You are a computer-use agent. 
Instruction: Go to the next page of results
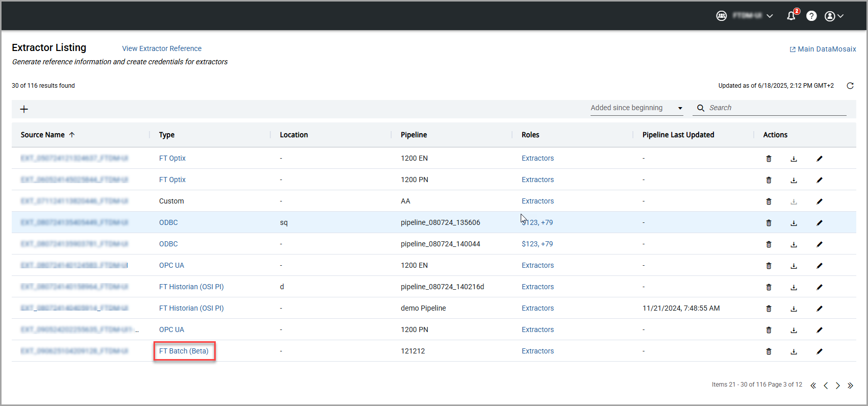pyautogui.click(x=837, y=386)
